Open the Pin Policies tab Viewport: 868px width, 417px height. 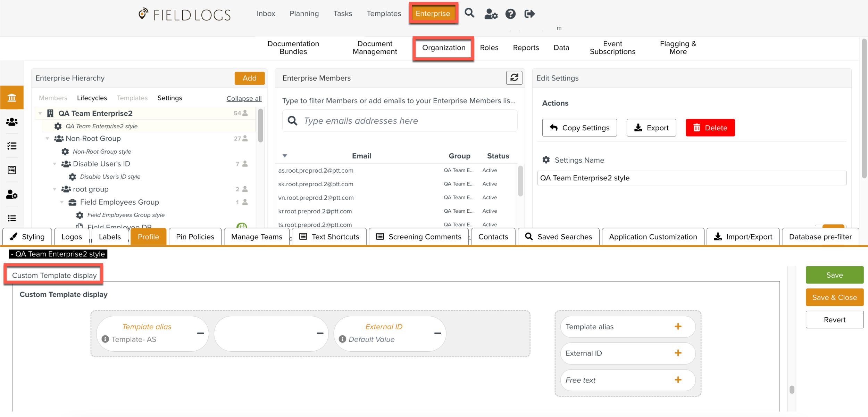pos(195,237)
